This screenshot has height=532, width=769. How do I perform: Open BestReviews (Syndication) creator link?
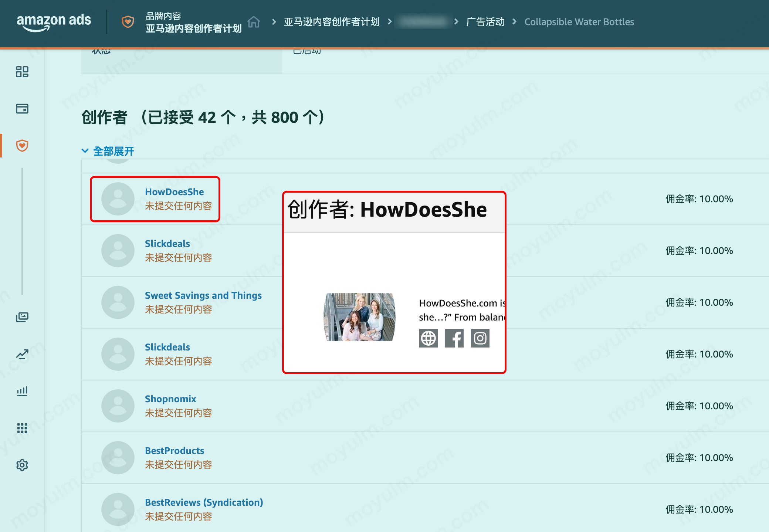tap(204, 502)
